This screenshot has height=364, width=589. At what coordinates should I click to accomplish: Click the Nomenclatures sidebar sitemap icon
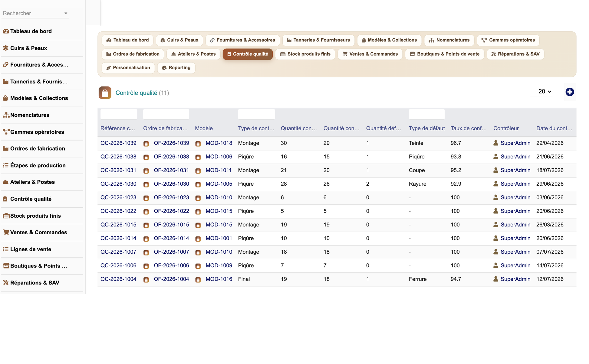[6, 115]
